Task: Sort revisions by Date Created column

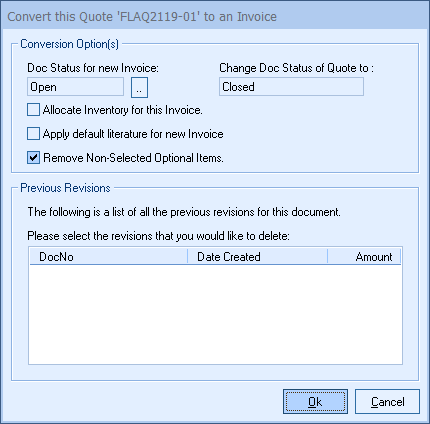Action: (258, 257)
